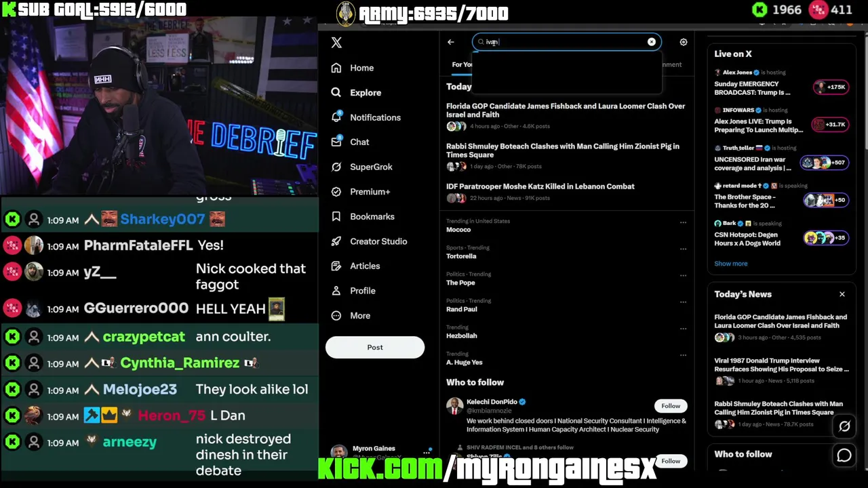Screen dimensions: 868x488
Task: Click the Explore magnifier icon
Action: (x=336, y=92)
